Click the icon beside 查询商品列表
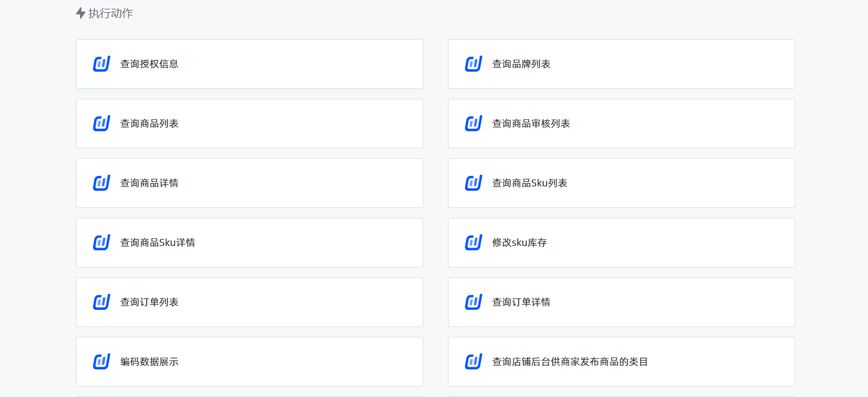The image size is (868, 397). pyautogui.click(x=101, y=124)
